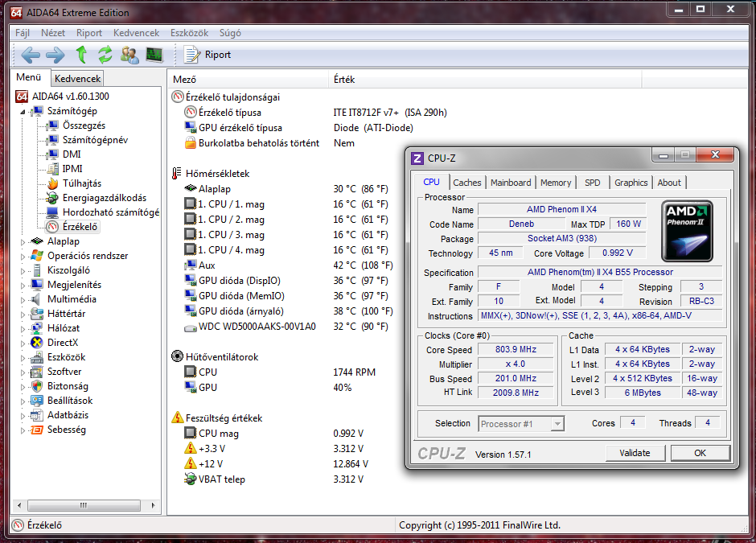
Task: Click the DirectX icon in the tree
Action: point(37,343)
